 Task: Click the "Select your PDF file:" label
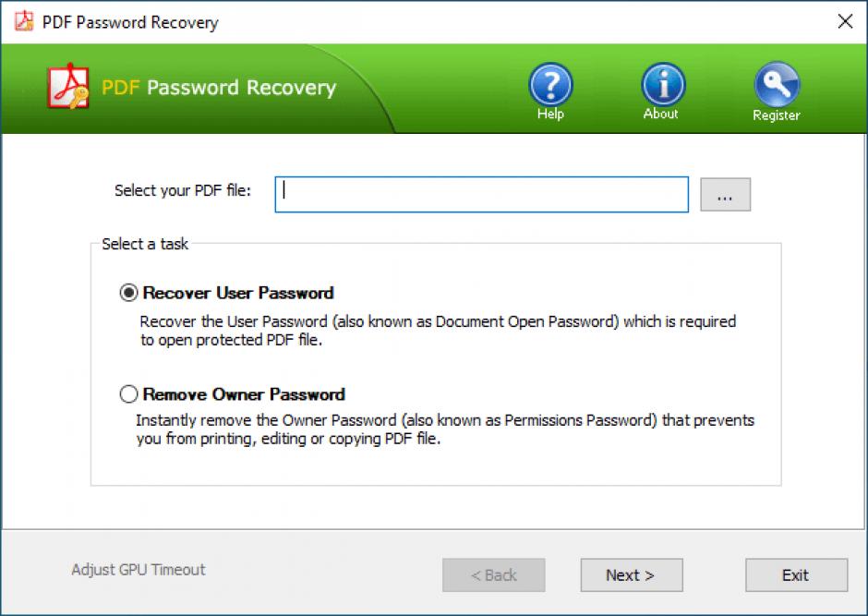[183, 191]
